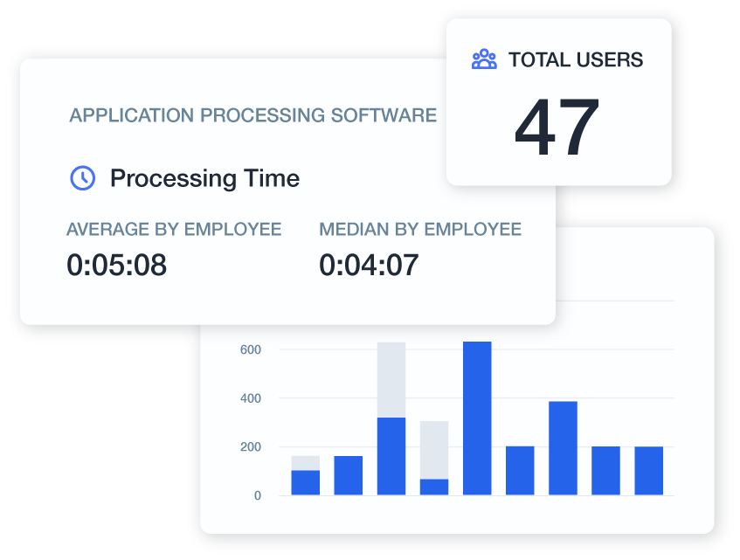Click the blue segment of the third bar

[391, 456]
